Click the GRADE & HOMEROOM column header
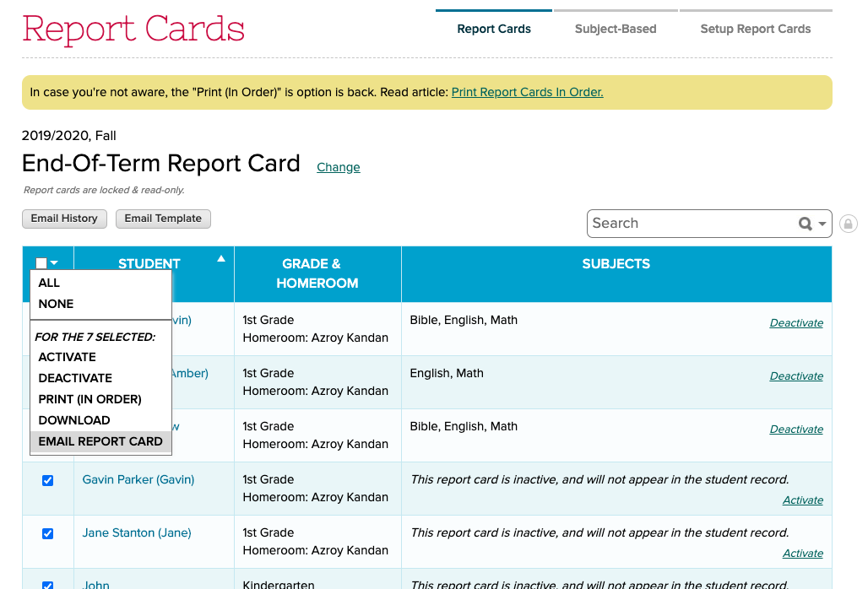The height and width of the screenshot is (589, 868). 317,273
